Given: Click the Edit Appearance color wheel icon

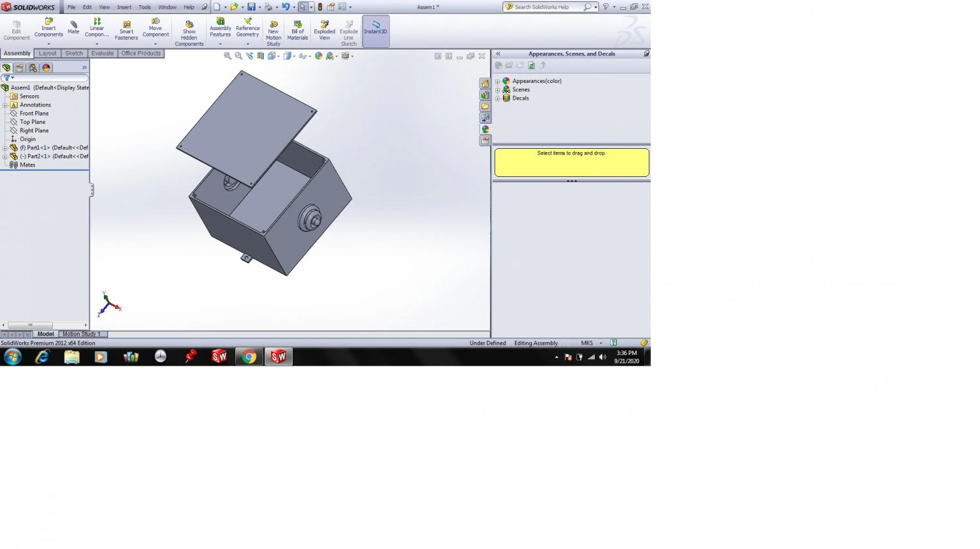Looking at the screenshot, I should point(319,56).
